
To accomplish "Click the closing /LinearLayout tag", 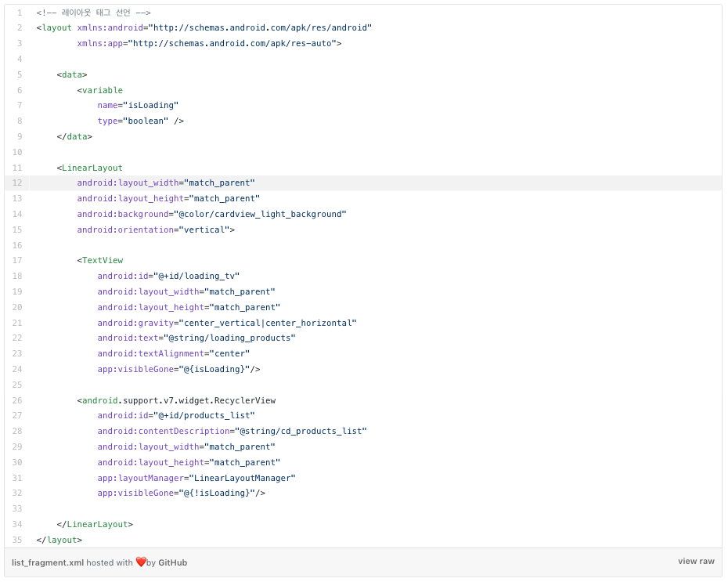I will [x=95, y=524].
